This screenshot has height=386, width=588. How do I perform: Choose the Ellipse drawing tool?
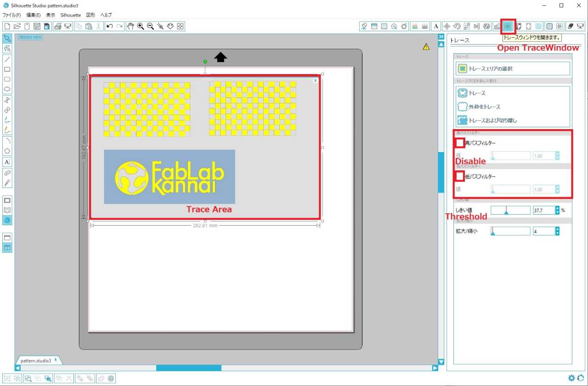coord(7,90)
